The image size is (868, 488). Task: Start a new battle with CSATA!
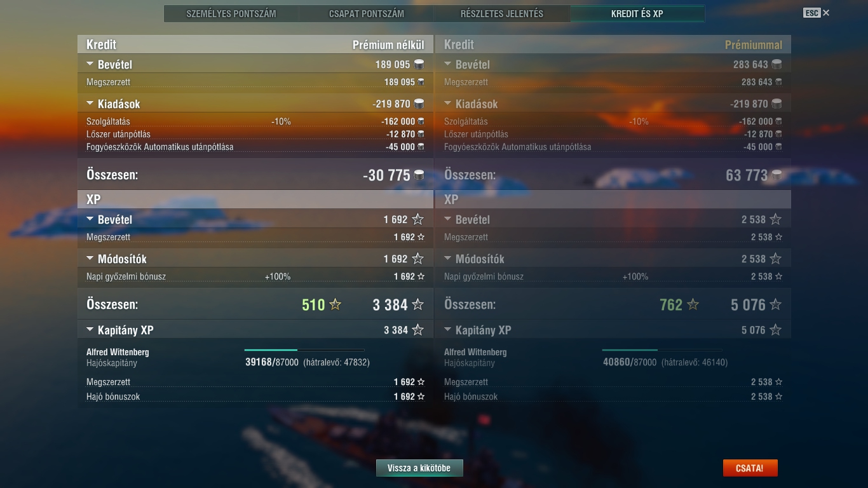coord(750,468)
